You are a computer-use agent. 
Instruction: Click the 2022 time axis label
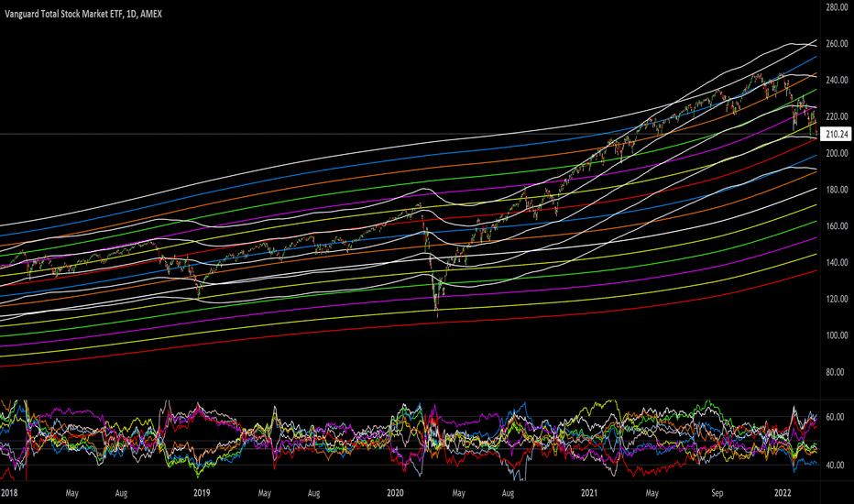783,493
